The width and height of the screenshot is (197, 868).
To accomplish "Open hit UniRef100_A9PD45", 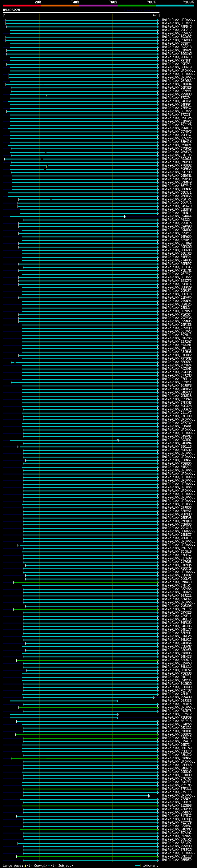I will (176, 26).
